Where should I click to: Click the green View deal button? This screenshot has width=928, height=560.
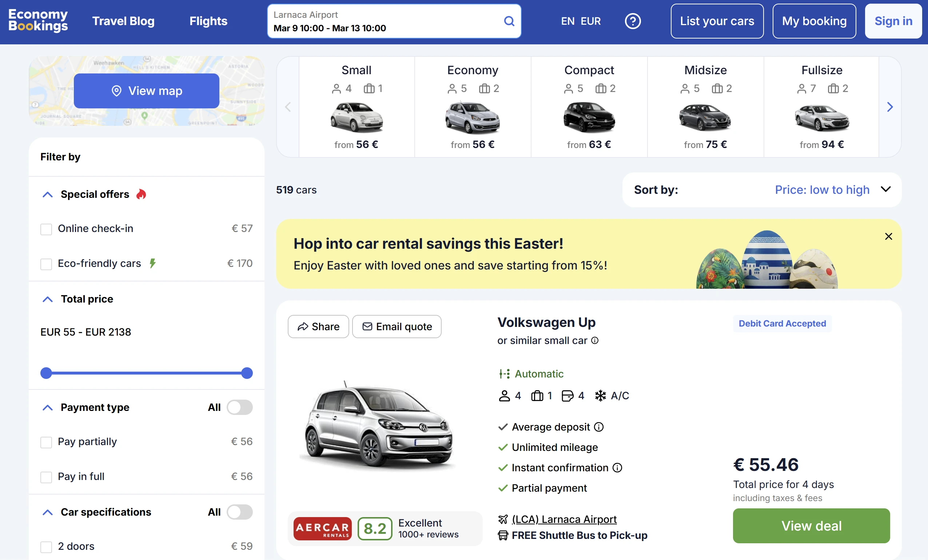tap(811, 525)
